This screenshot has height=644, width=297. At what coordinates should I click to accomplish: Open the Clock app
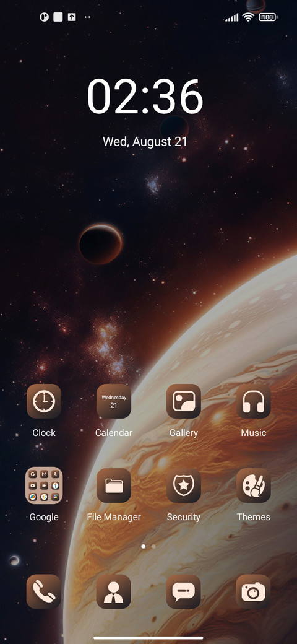(44, 401)
